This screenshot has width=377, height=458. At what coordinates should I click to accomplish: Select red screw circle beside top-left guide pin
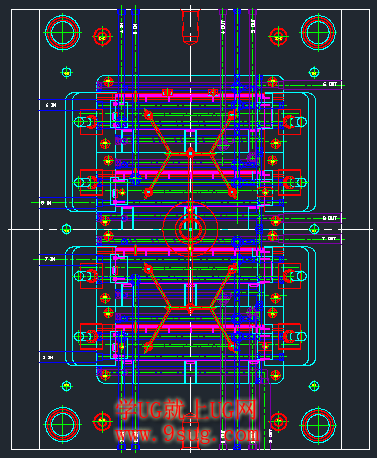[x=102, y=37]
